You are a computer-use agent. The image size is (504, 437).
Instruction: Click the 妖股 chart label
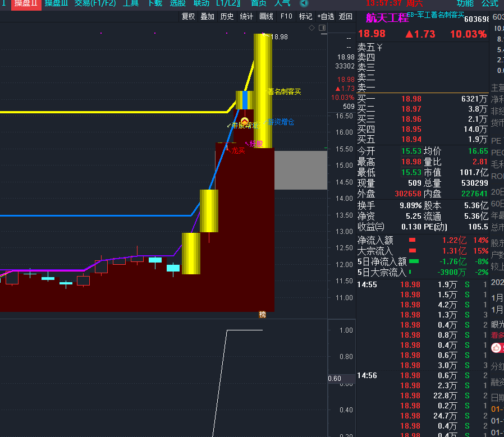tap(256, 144)
